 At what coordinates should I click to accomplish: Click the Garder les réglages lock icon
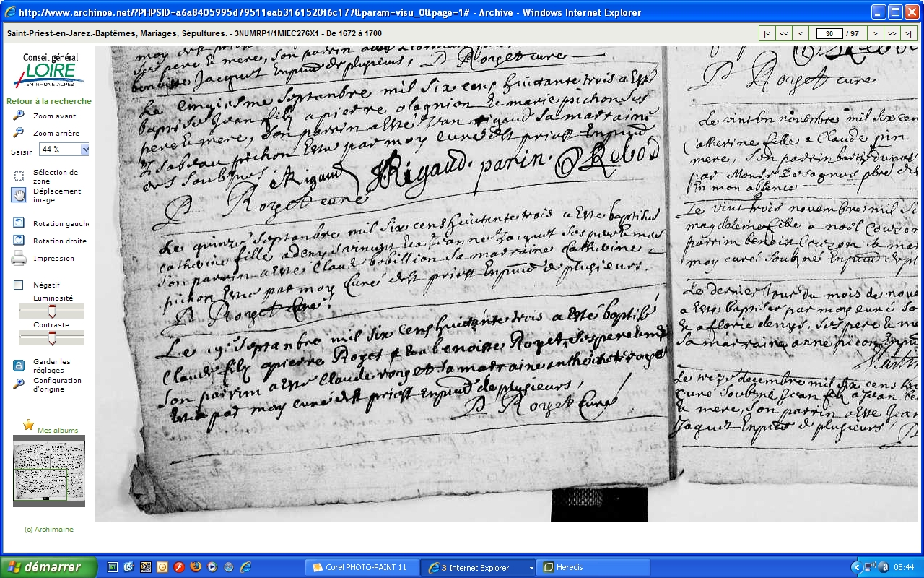[19, 366]
